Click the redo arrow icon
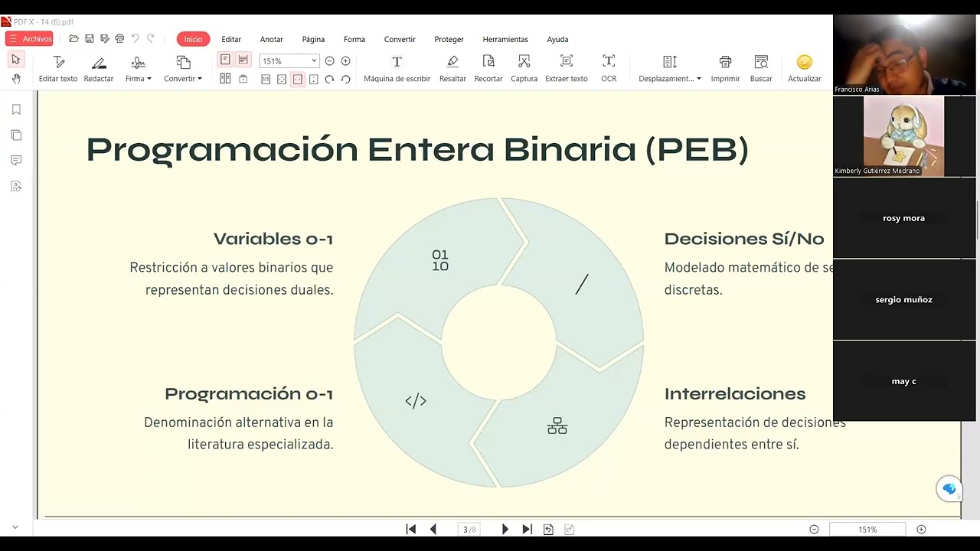Viewport: 980px width, 551px height. point(151,39)
